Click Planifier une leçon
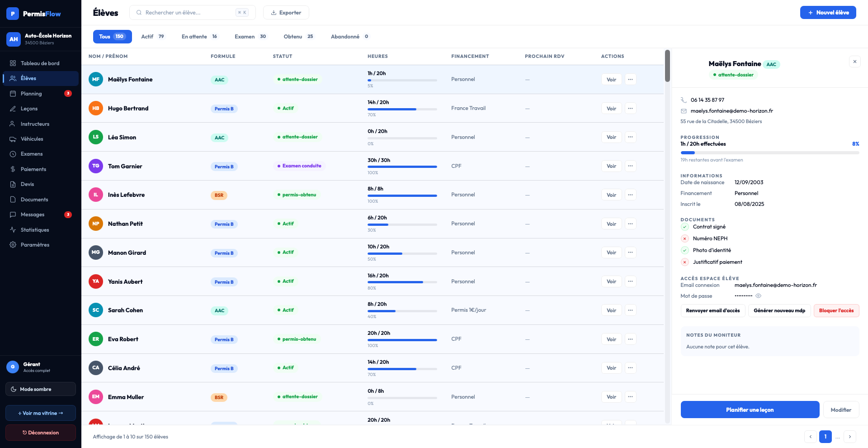Screen dimensions: 868x448 pyautogui.click(x=750, y=410)
